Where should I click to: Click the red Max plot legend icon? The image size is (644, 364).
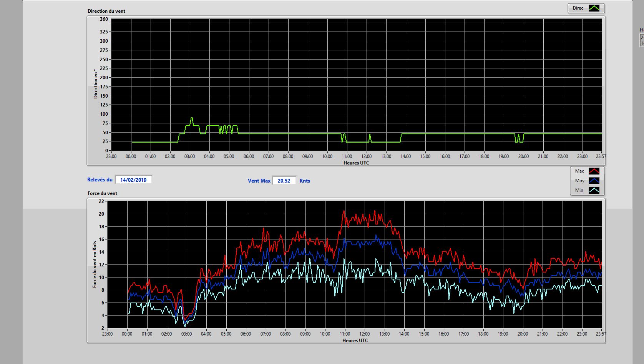(x=594, y=171)
